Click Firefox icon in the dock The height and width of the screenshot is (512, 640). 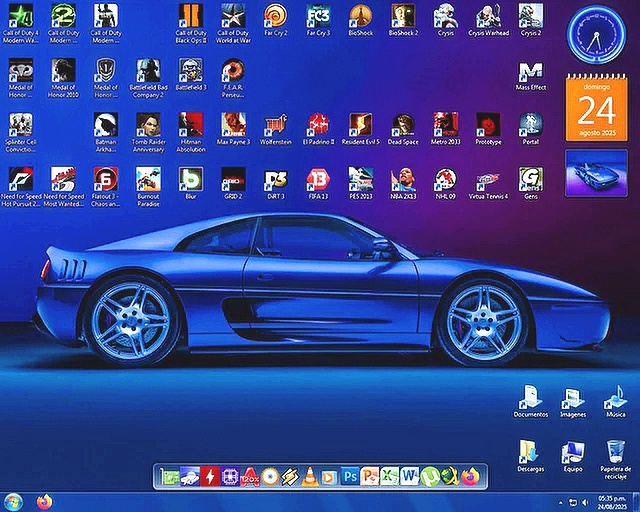click(x=470, y=476)
